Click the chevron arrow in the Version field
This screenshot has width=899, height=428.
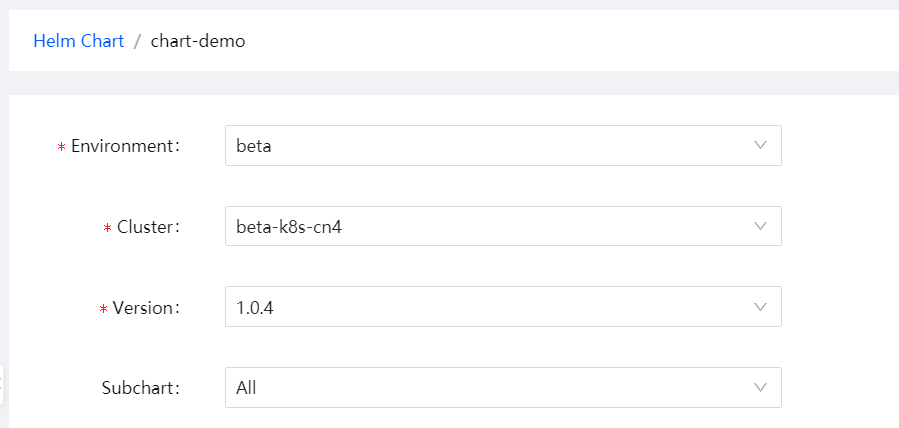point(760,307)
